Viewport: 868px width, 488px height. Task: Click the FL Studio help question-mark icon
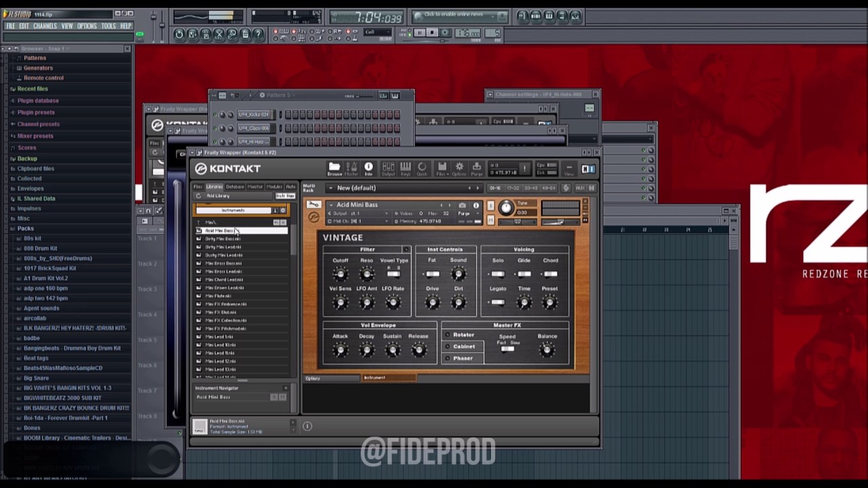point(258,34)
